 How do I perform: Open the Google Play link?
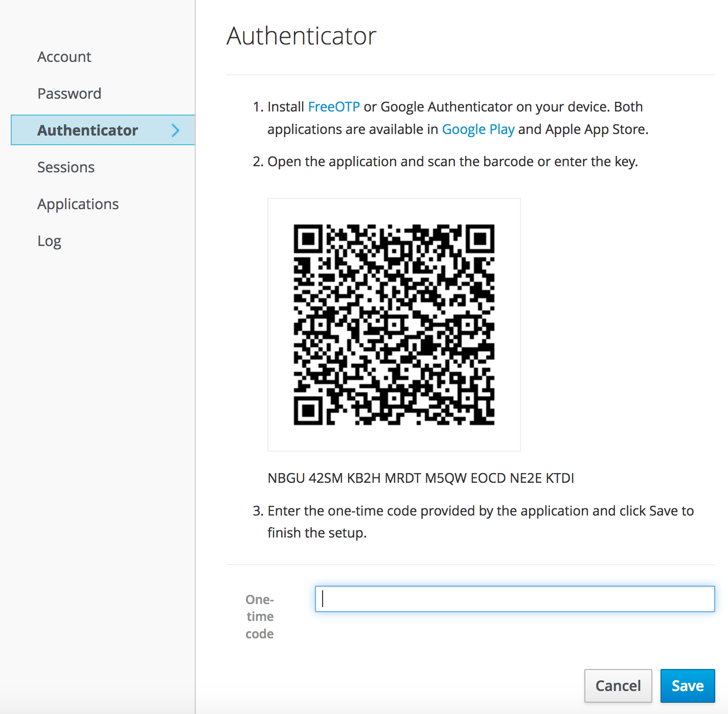478,129
